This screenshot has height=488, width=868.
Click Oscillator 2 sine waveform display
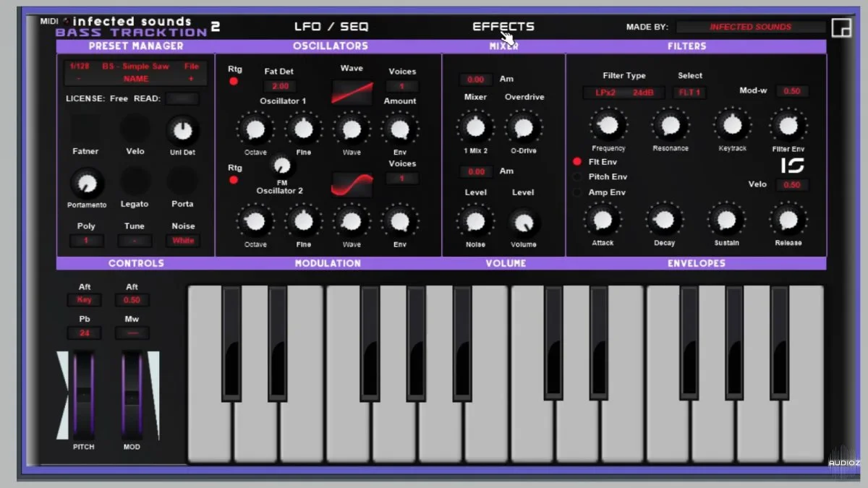tap(352, 184)
